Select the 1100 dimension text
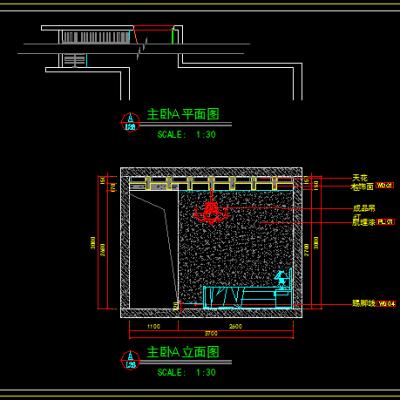This screenshot has width=400, height=400. coord(154,327)
